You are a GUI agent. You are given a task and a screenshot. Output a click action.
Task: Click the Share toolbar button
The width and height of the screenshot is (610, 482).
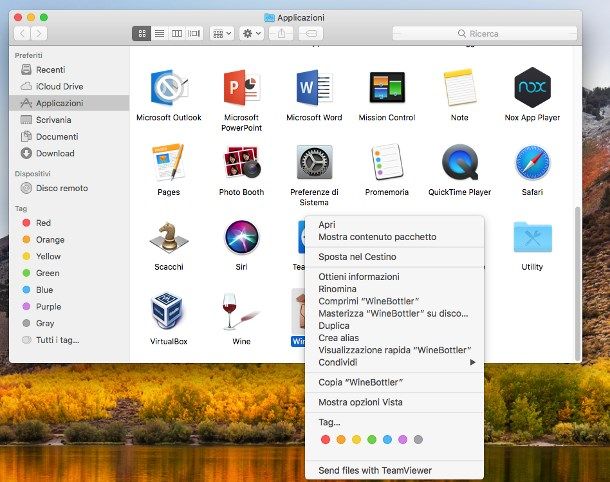click(281, 33)
